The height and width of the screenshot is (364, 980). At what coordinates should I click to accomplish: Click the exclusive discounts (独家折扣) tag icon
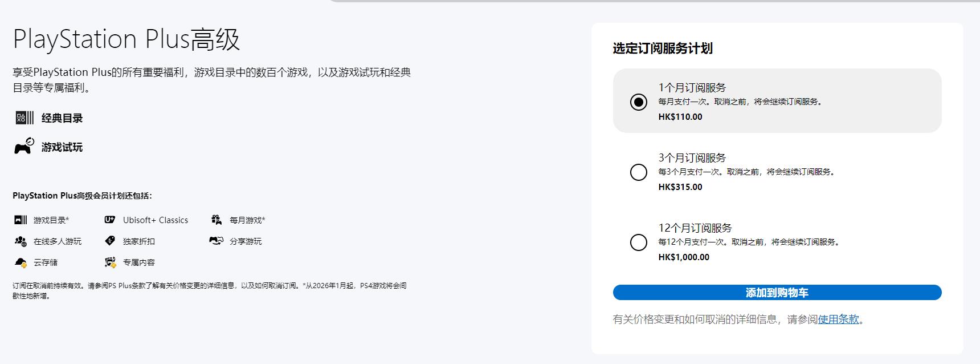pos(110,241)
